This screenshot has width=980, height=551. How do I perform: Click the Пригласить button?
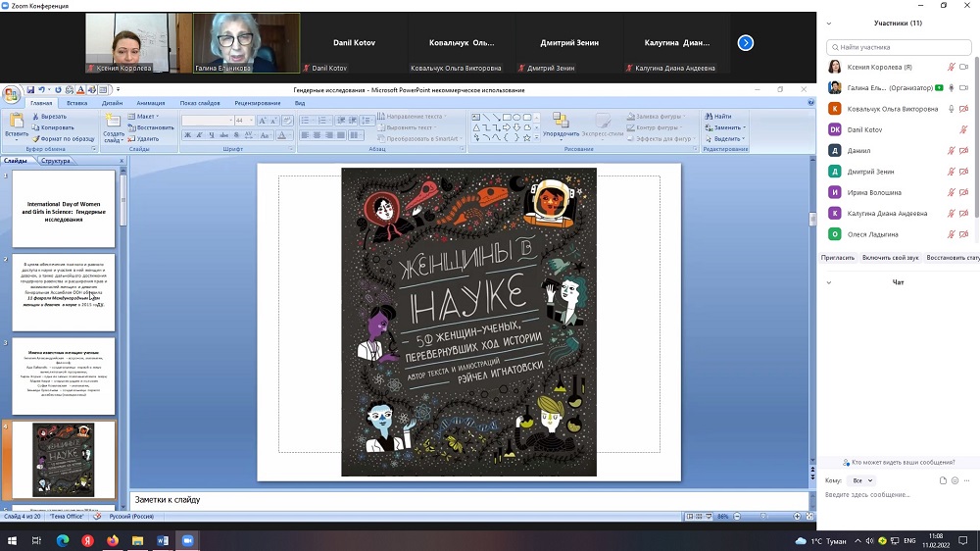coord(838,257)
